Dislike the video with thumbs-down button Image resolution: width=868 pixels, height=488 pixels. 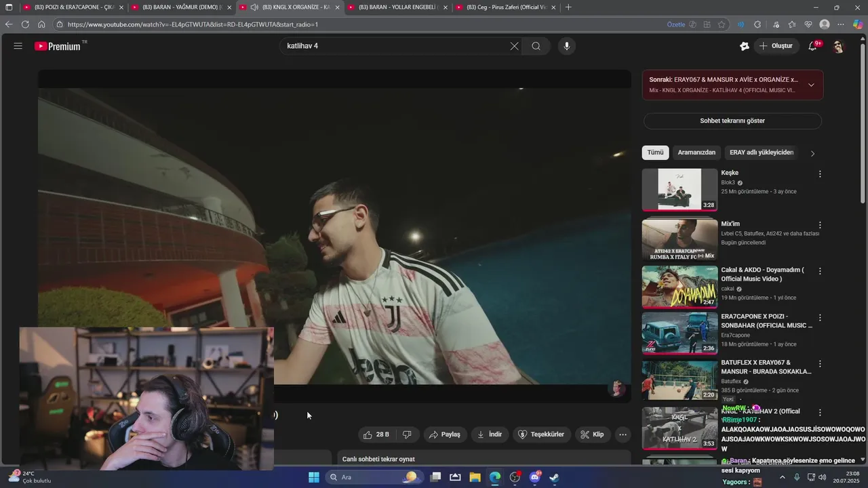(407, 434)
